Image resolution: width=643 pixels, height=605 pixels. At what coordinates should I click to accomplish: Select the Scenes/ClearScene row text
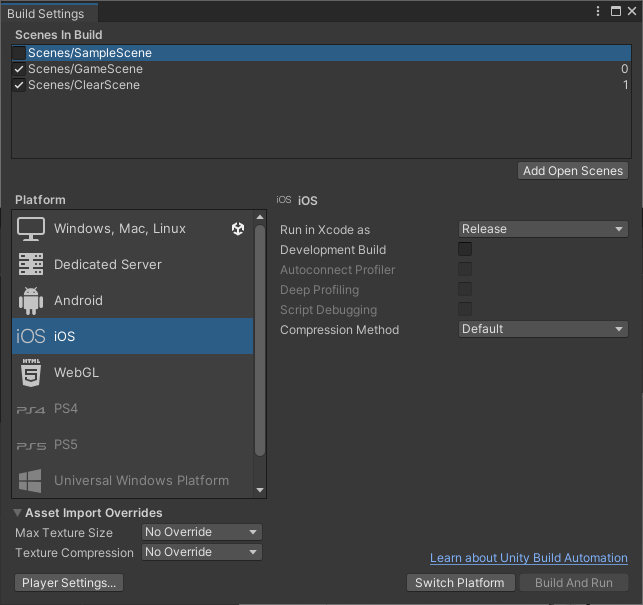pos(84,85)
